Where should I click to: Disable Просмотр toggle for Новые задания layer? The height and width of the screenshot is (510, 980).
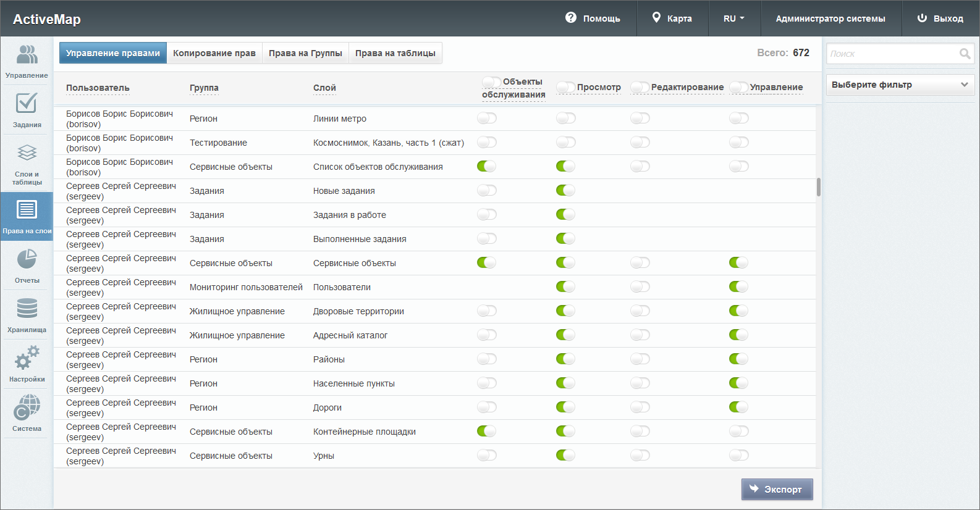[565, 190]
